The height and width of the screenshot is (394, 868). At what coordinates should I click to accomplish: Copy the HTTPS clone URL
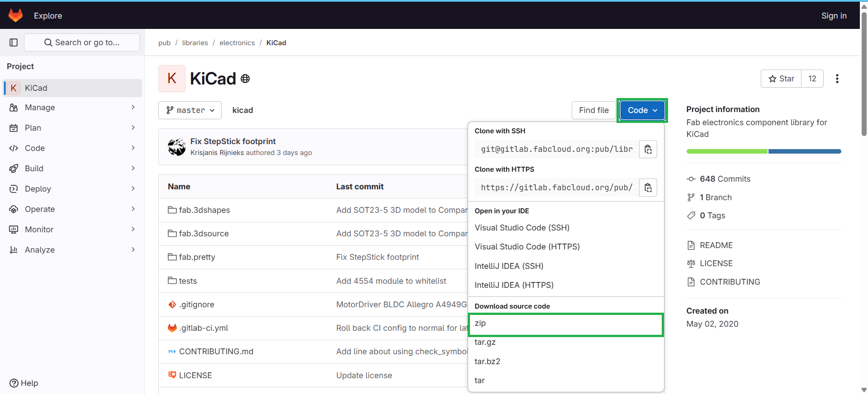(648, 188)
